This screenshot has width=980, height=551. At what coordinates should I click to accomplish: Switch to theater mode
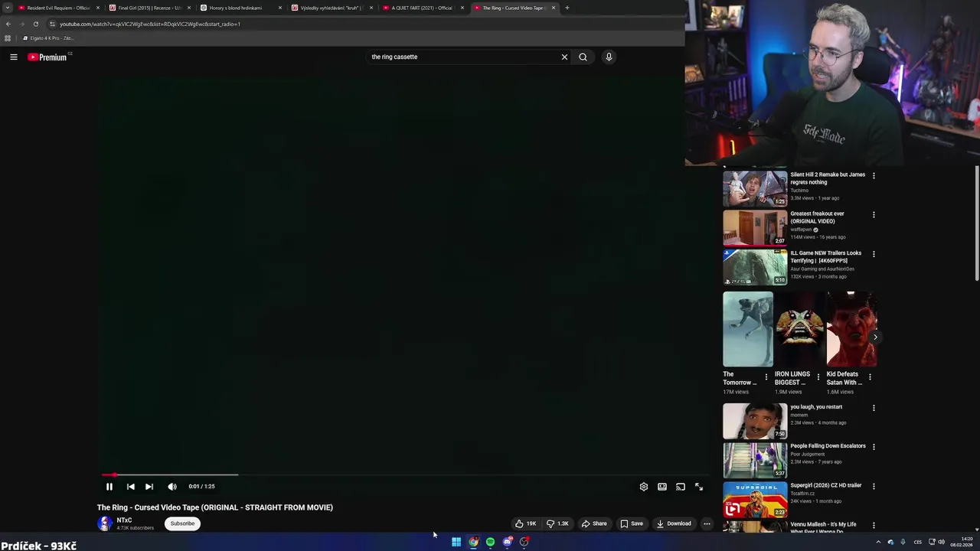pyautogui.click(x=662, y=487)
